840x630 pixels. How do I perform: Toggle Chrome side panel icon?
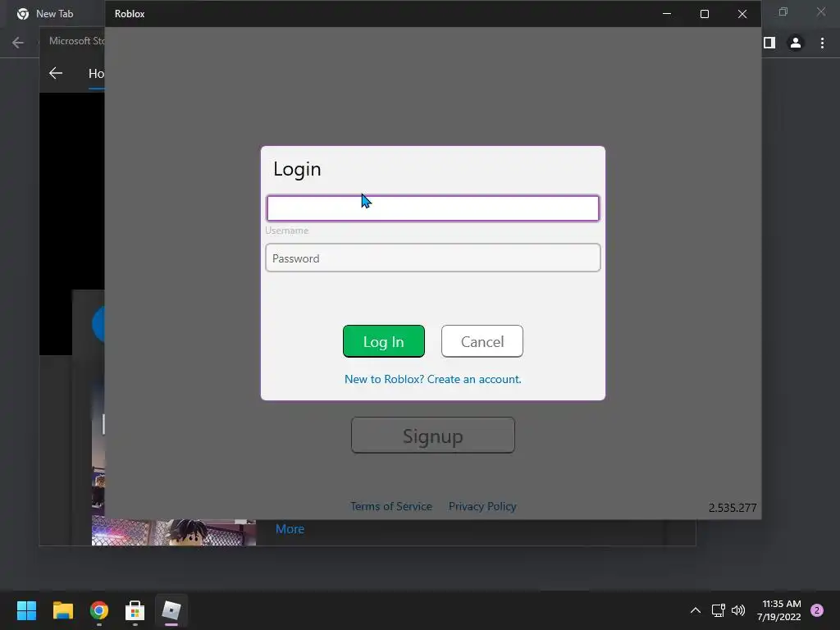point(769,43)
